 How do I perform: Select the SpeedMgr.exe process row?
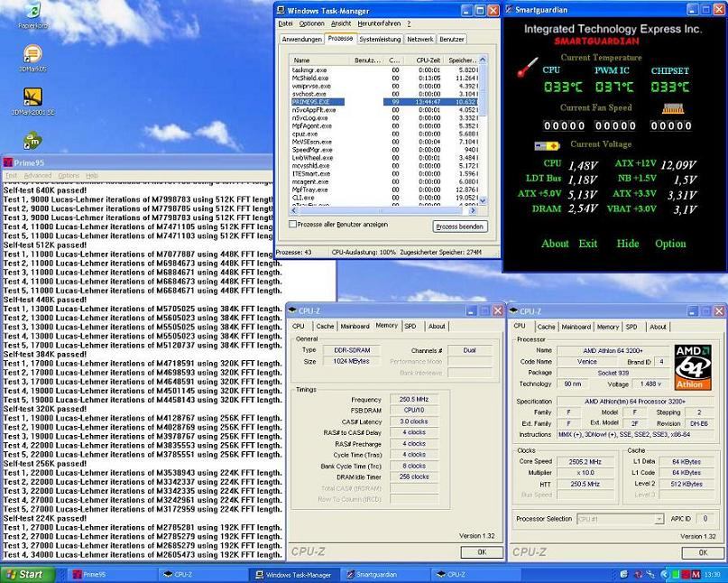click(x=384, y=150)
